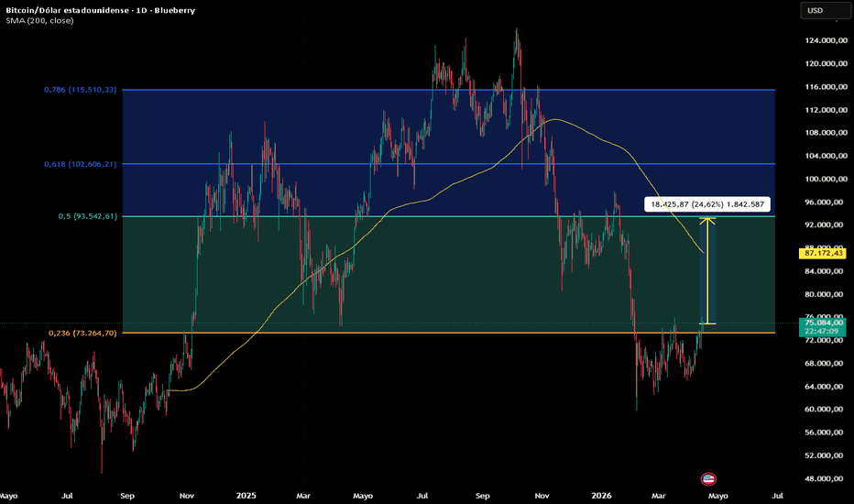Click the US flag economic event icon
This screenshot has width=854, height=504.
(708, 479)
